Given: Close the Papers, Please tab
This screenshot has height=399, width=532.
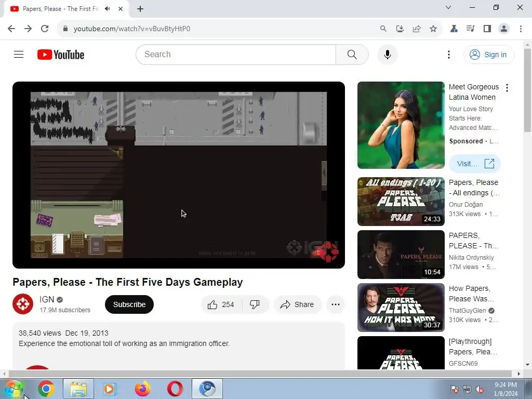Looking at the screenshot, I should pyautogui.click(x=121, y=9).
